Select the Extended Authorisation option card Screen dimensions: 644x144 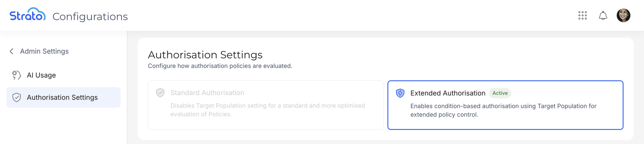click(505, 105)
